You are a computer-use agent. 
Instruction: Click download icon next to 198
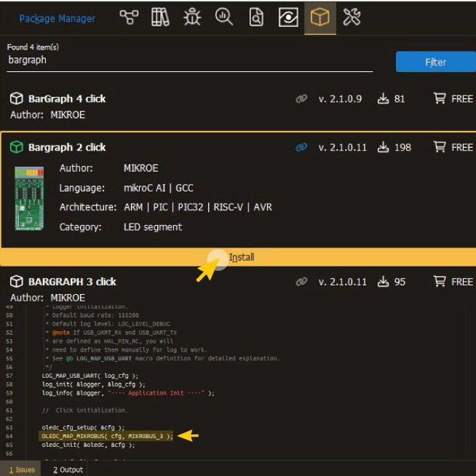(383, 147)
